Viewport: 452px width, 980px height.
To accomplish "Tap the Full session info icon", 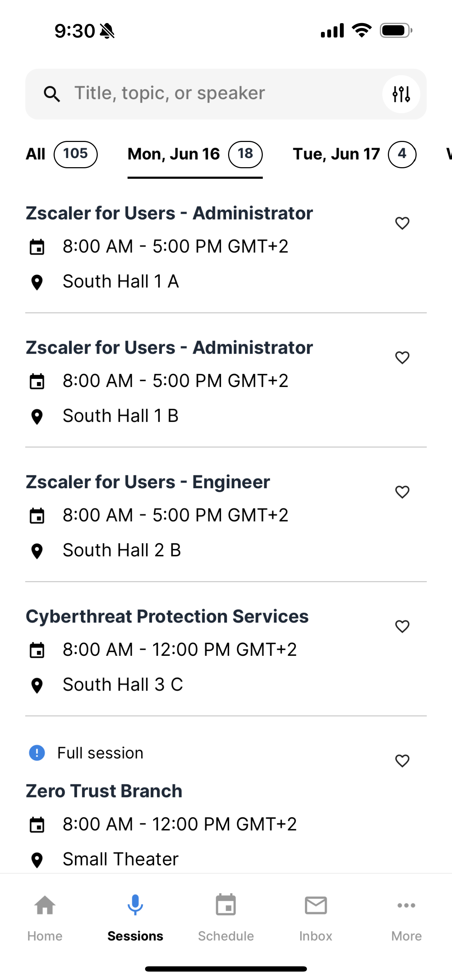I will [37, 753].
